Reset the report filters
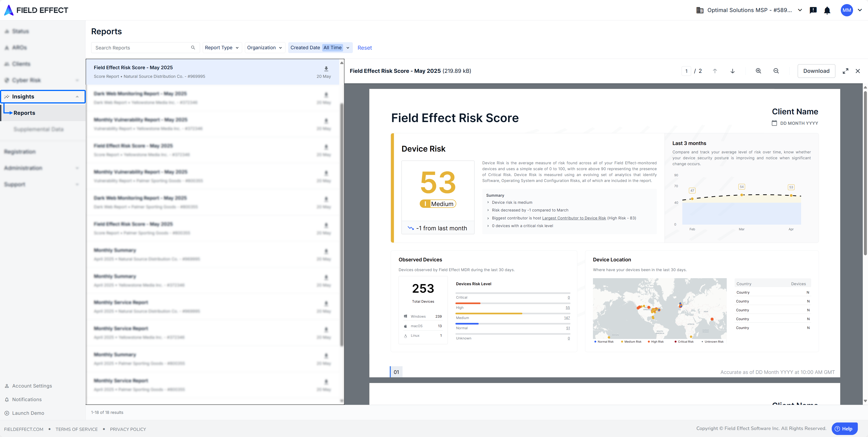Viewport: 868px width, 437px height. pyautogui.click(x=364, y=48)
